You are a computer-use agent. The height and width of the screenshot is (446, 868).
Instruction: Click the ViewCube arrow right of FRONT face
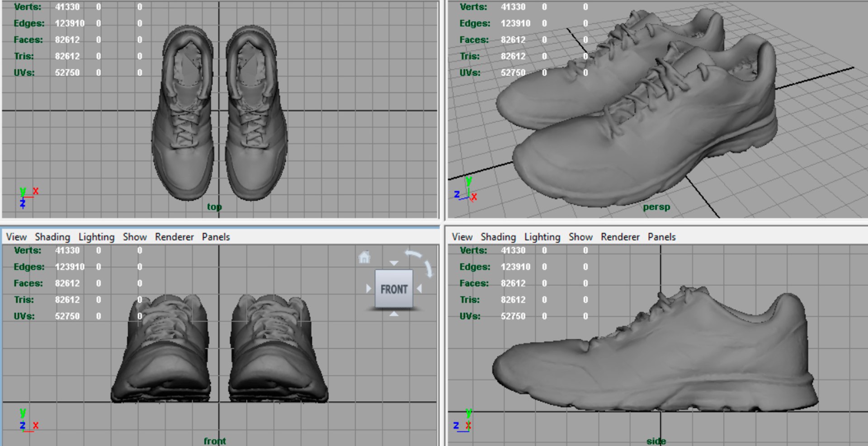420,288
